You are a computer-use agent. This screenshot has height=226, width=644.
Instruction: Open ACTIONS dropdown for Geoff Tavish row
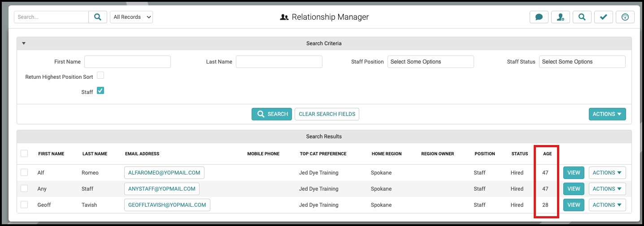pyautogui.click(x=607, y=205)
